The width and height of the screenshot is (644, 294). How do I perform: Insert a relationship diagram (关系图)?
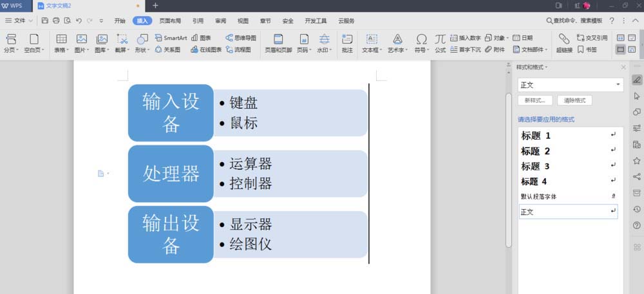(x=167, y=50)
